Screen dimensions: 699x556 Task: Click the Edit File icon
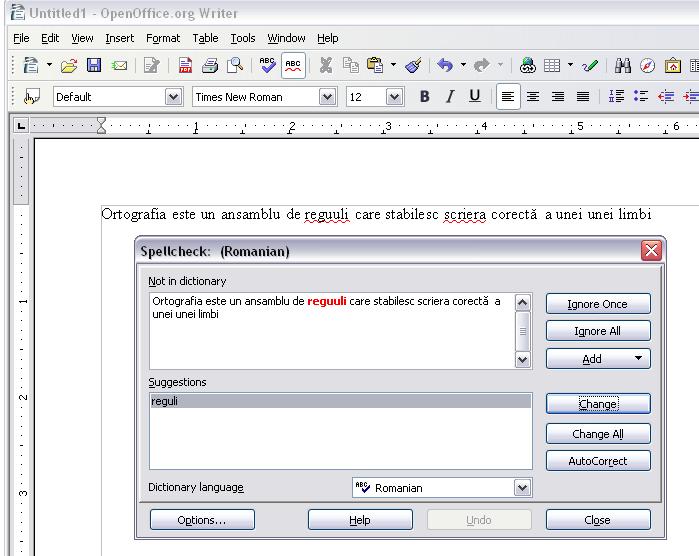(x=152, y=66)
